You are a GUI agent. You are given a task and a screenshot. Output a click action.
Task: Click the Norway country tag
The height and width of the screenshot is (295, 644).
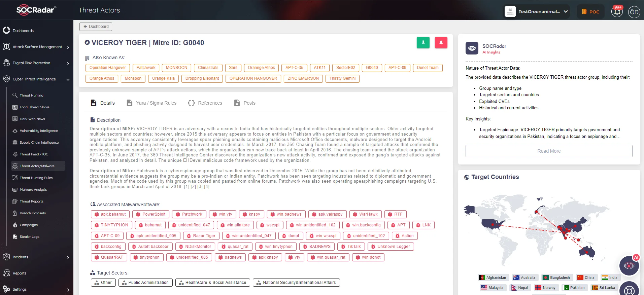click(546, 288)
